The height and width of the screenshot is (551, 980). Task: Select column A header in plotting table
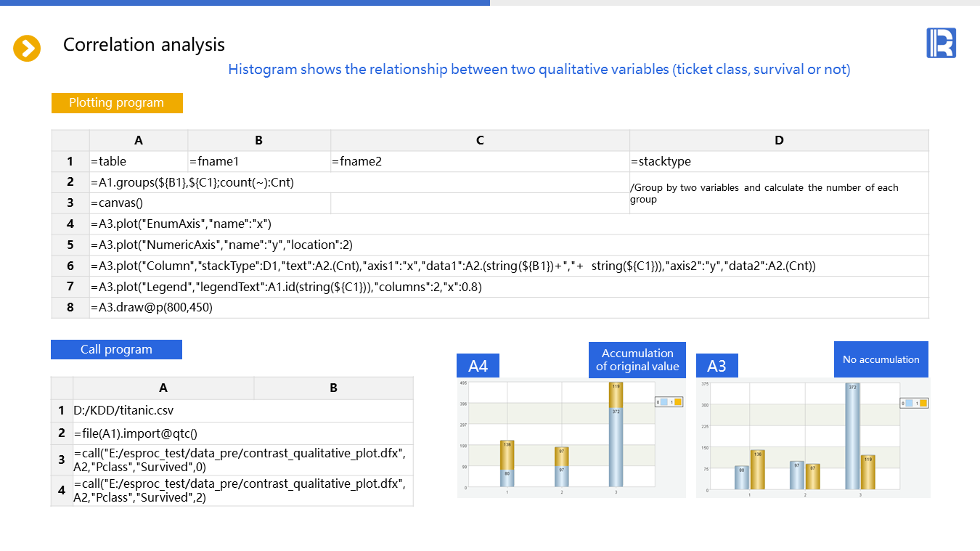(139, 141)
